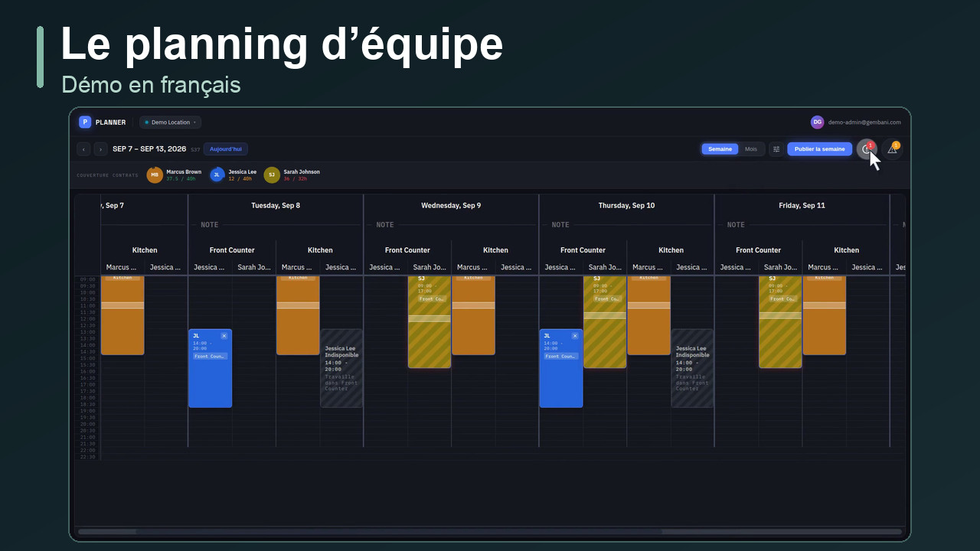Select the Tuesday Jessica Lee Indisponible block

pos(341,368)
